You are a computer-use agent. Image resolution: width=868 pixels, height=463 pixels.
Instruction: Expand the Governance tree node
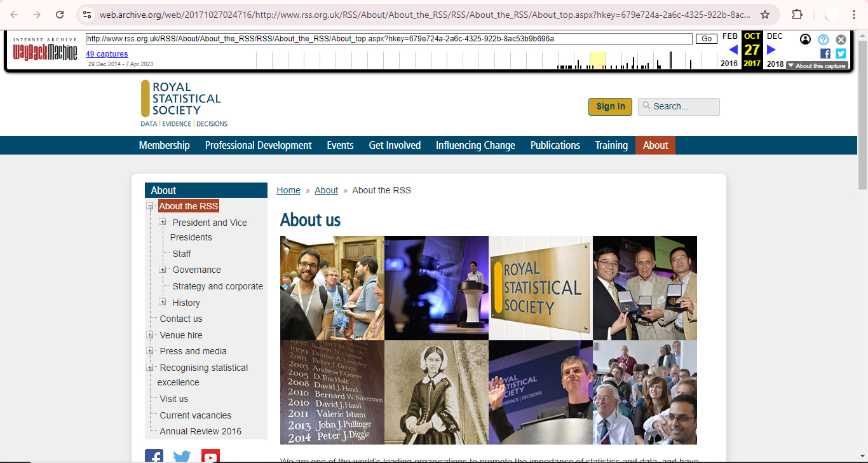click(x=163, y=270)
